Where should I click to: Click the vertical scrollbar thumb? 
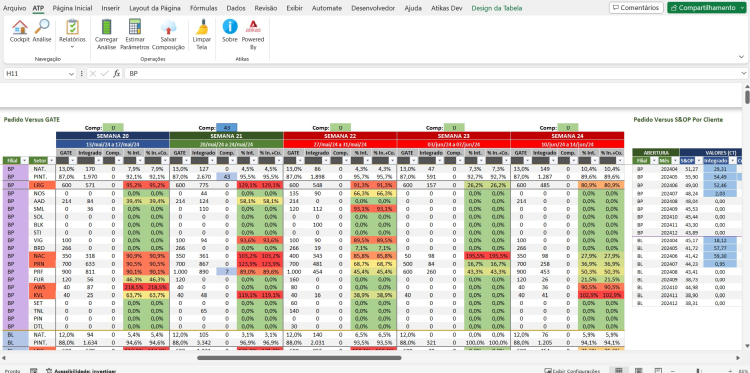tap(747, 97)
